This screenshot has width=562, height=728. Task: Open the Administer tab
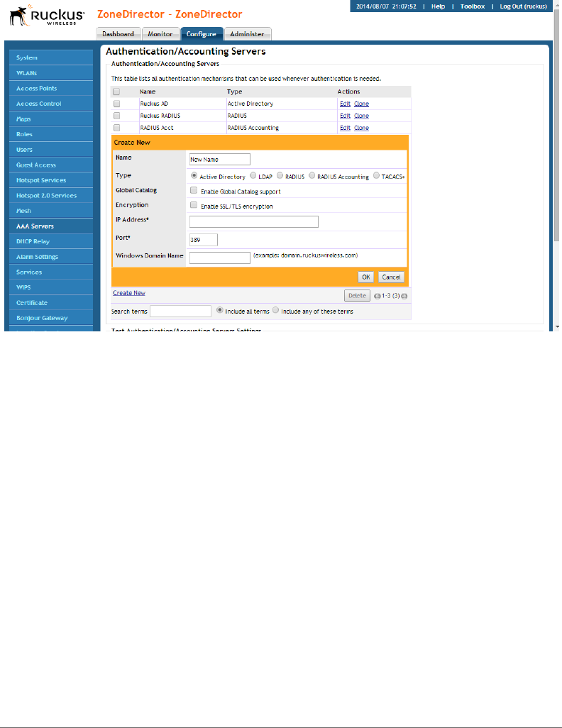(x=247, y=34)
